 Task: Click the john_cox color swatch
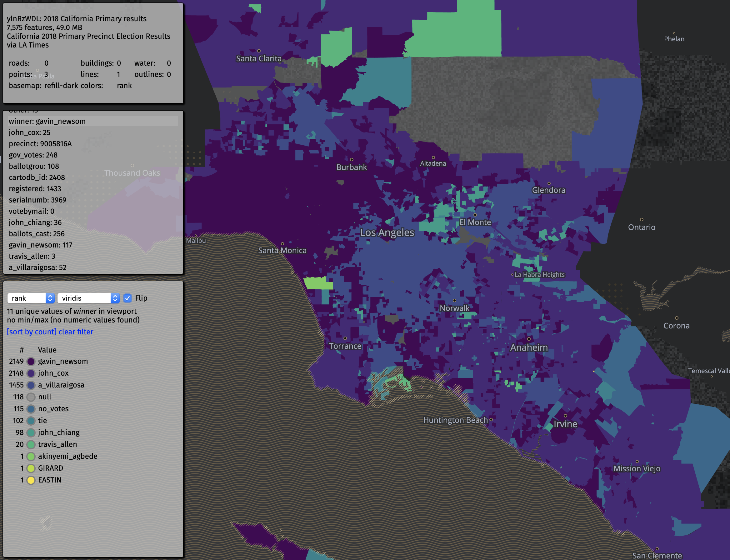point(31,373)
